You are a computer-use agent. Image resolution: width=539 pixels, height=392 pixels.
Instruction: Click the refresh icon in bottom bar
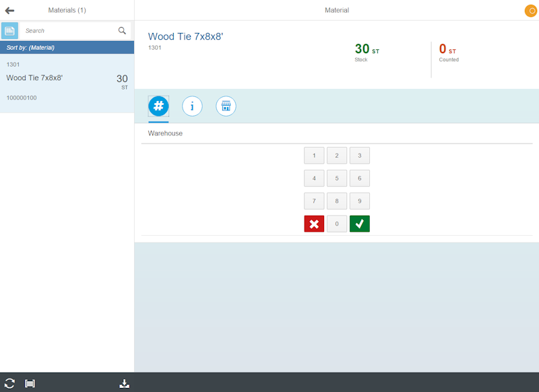9,383
